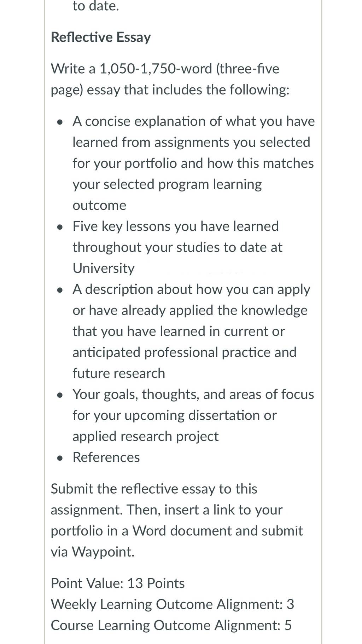This screenshot has height=644, width=362.
Task: Click the 'University' word in second bullet
Action: pyautogui.click(x=104, y=268)
